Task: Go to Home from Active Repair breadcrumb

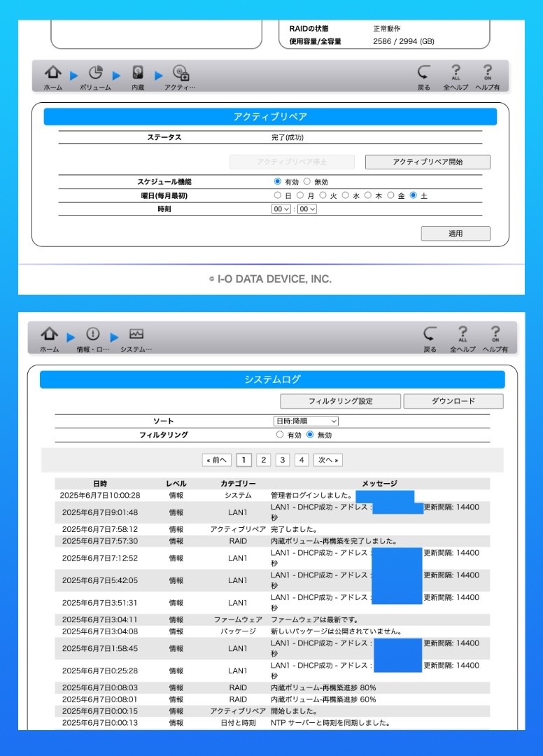Action: (x=53, y=77)
